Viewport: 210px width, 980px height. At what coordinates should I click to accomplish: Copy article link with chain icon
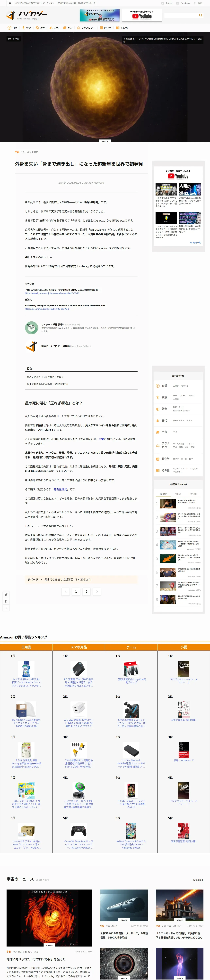point(6,608)
